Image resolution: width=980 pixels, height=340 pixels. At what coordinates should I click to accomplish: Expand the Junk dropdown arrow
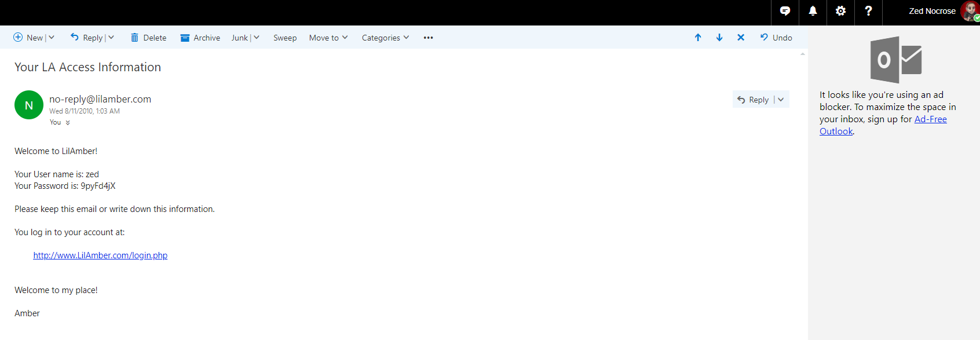point(257,38)
